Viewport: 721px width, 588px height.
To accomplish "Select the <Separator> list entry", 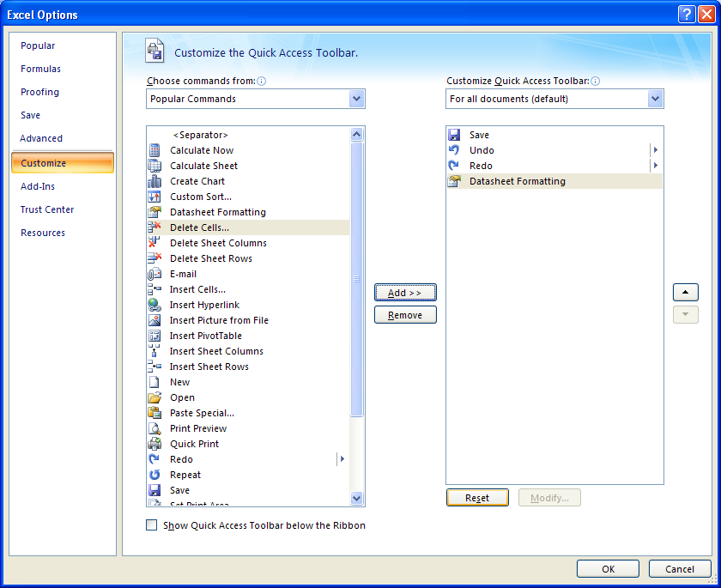I will coord(248,135).
